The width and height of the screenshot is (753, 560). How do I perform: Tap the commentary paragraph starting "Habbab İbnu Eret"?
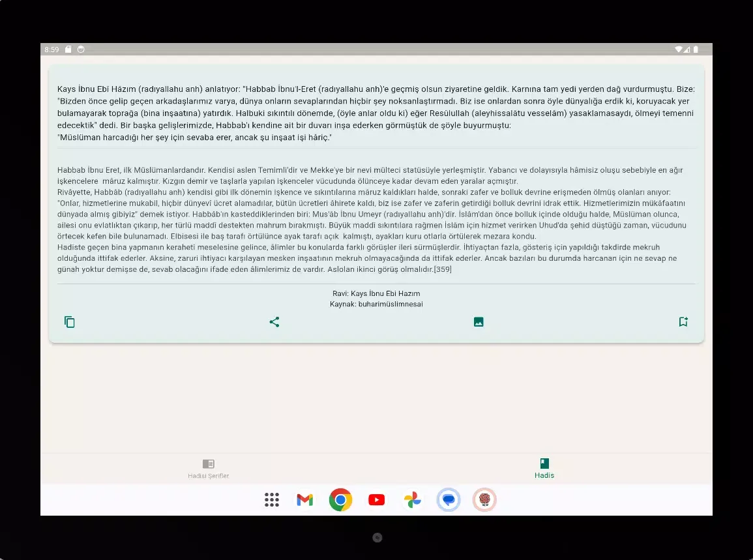click(x=376, y=219)
